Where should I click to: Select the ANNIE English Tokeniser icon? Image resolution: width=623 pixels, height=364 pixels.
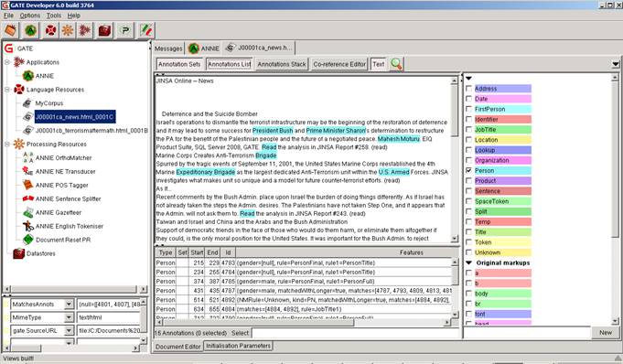(27, 226)
